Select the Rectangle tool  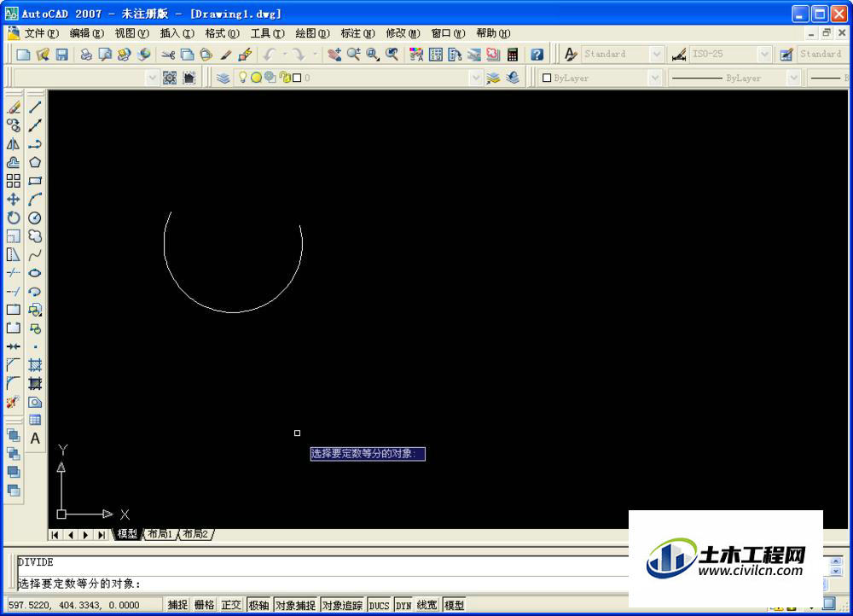click(35, 181)
